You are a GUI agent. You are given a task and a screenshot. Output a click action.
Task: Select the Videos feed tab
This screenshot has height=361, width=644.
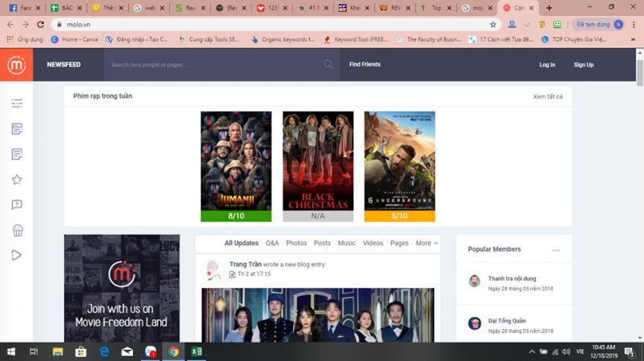pos(373,243)
